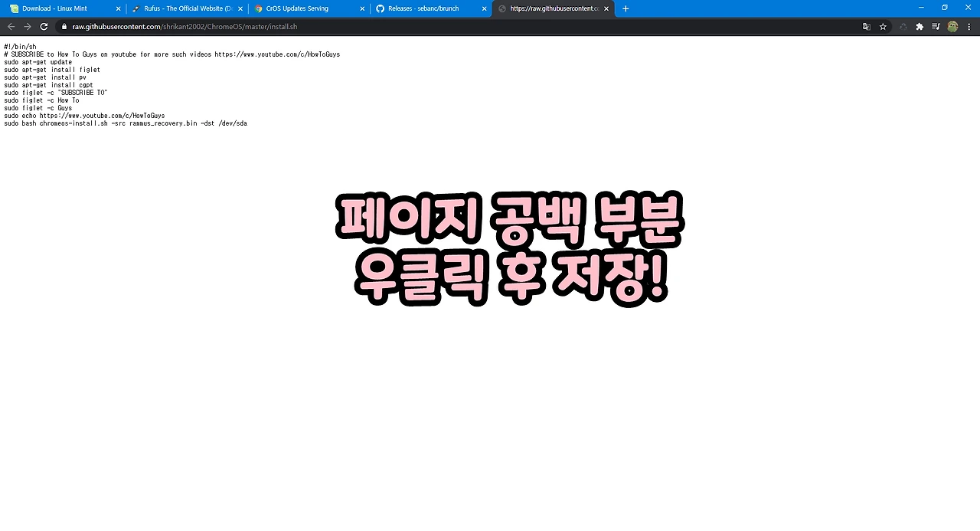Click the "sudo apt-get update" line
Image resolution: width=980 pixels, height=531 pixels.
tap(38, 62)
